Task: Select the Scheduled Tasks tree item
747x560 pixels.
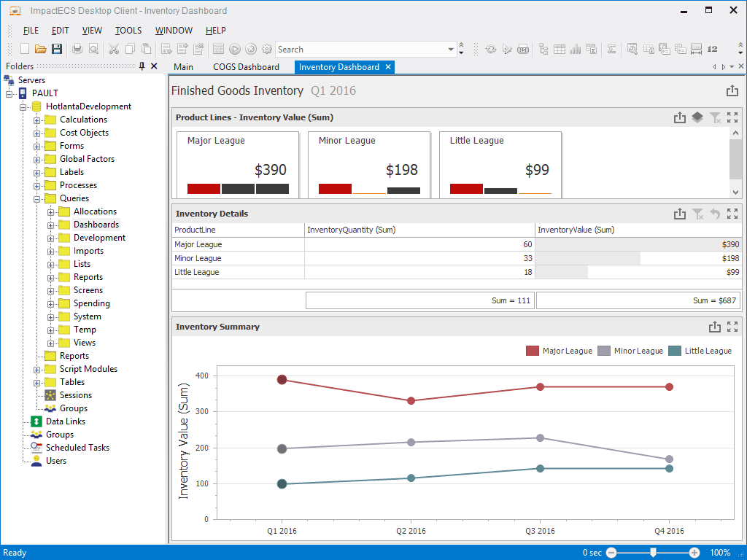Action: [77, 448]
